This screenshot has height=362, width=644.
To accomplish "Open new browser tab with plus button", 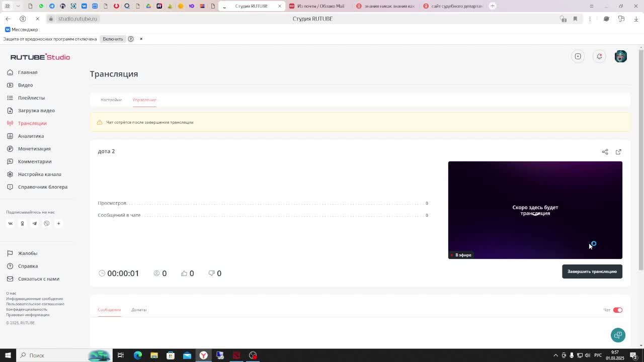I will [x=493, y=6].
